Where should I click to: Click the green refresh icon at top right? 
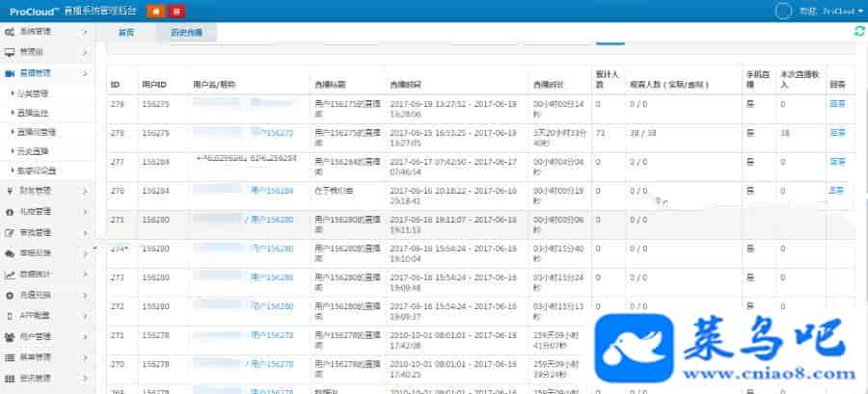point(859,32)
